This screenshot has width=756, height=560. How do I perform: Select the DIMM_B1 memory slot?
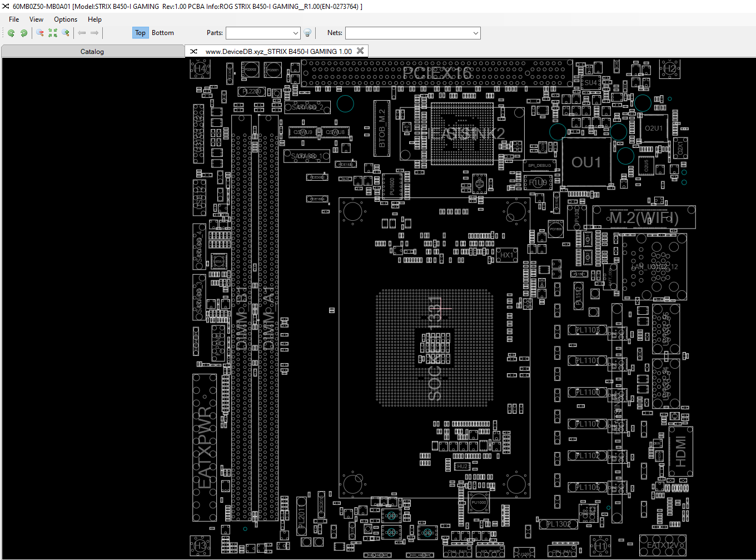[x=242, y=318]
